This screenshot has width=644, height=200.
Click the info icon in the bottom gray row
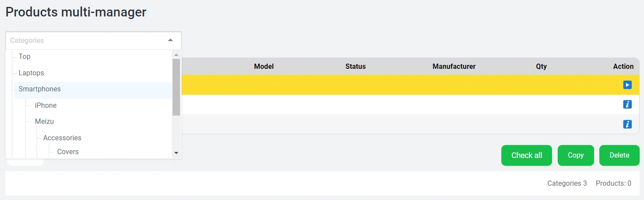(x=627, y=124)
